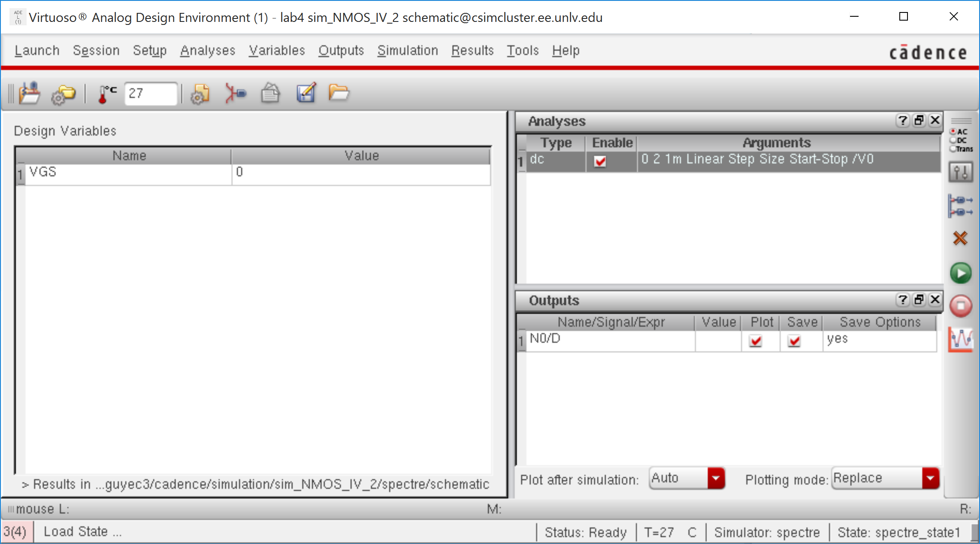This screenshot has width=980, height=544.
Task: Open the Outputs menu
Action: (341, 51)
